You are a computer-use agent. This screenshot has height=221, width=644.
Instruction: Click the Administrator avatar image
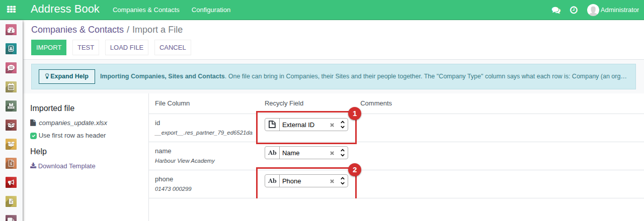593,10
